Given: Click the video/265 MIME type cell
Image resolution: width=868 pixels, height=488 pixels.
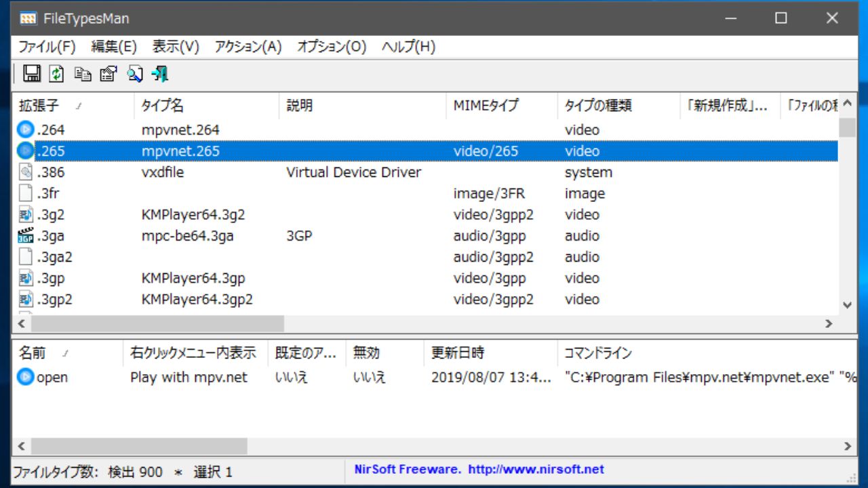Looking at the screenshot, I should [x=486, y=150].
